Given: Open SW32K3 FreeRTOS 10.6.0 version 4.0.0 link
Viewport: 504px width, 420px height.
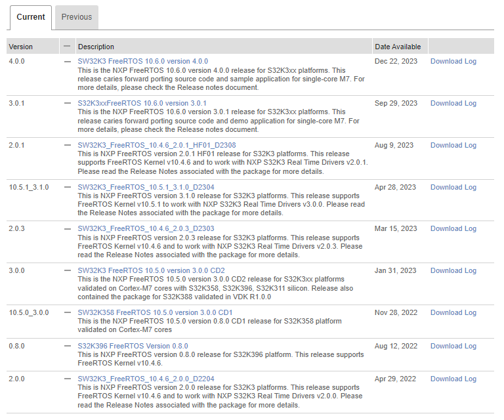Looking at the screenshot, I should point(142,61).
